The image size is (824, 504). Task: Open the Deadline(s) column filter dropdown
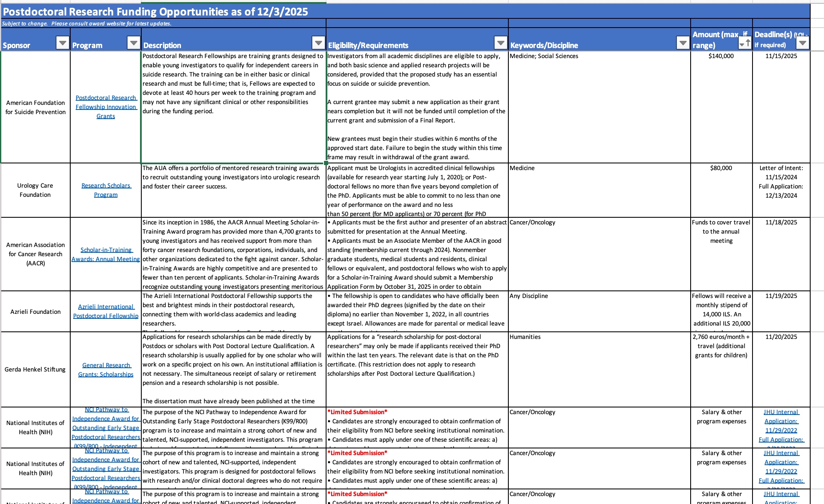tap(802, 43)
